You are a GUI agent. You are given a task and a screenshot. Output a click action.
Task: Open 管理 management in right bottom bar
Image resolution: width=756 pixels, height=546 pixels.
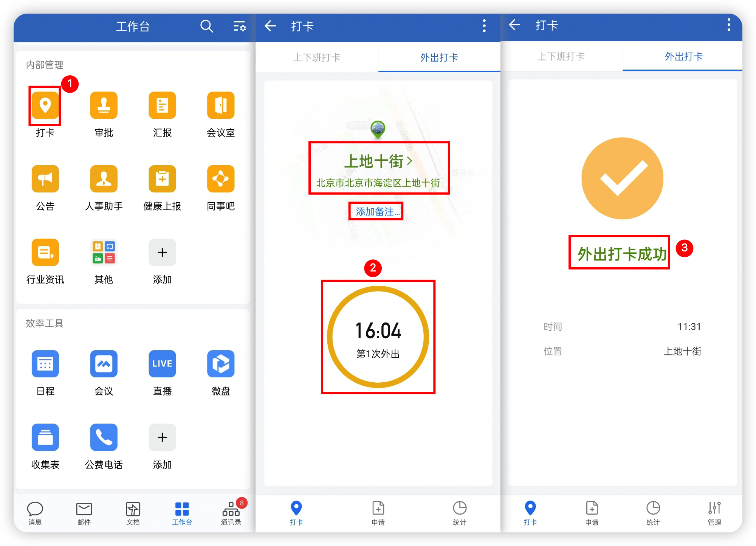714,513
